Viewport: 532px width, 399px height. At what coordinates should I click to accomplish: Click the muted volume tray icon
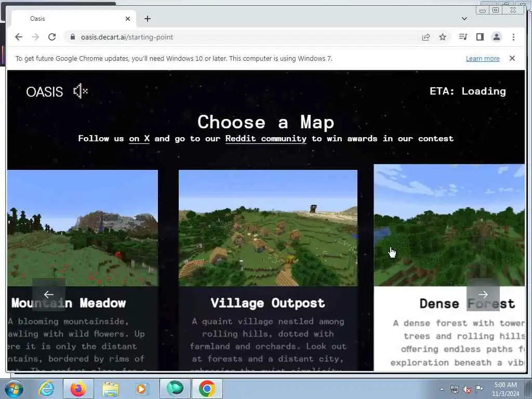point(467,390)
